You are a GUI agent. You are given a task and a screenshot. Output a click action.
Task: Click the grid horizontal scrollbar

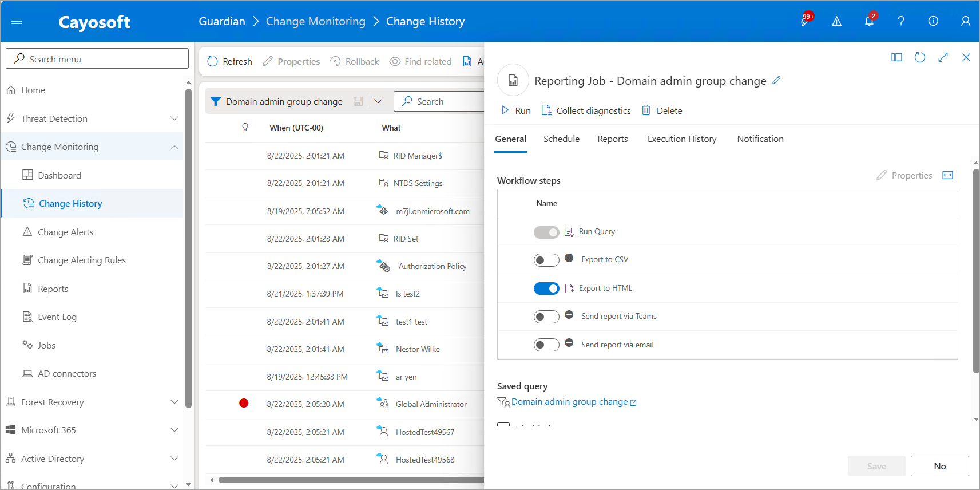(351, 480)
